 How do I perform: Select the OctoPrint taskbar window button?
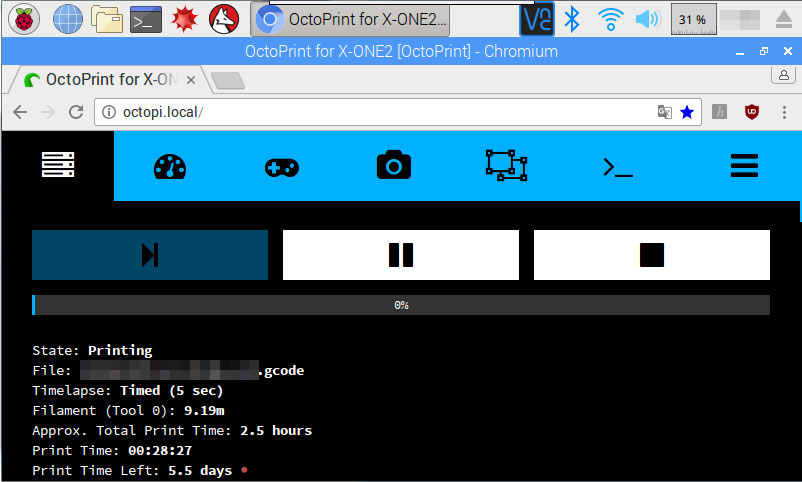(x=350, y=19)
